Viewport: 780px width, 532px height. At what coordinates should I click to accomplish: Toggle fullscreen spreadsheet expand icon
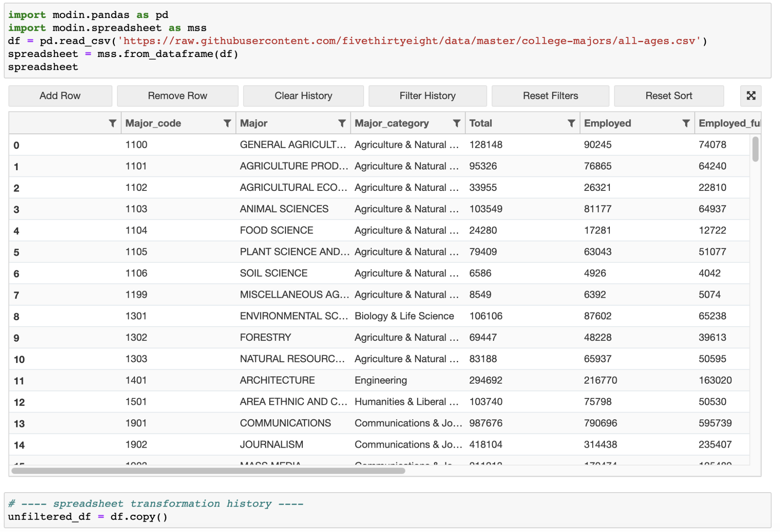(751, 96)
